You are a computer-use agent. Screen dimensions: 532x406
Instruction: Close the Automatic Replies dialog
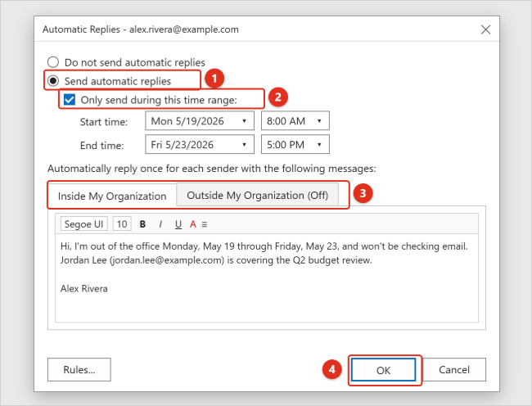[x=485, y=29]
